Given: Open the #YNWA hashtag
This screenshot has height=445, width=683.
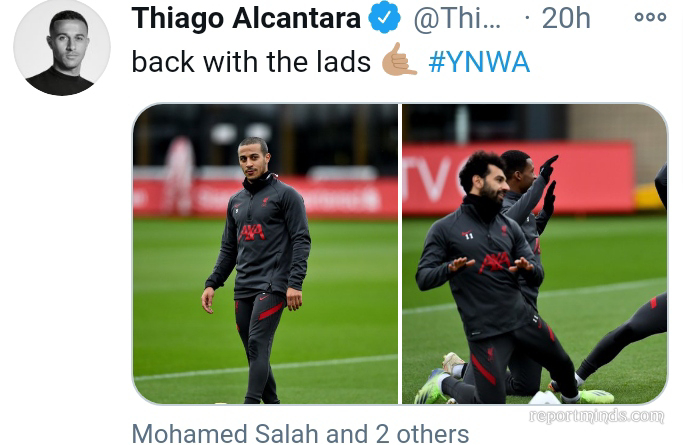Looking at the screenshot, I should coord(479,62).
